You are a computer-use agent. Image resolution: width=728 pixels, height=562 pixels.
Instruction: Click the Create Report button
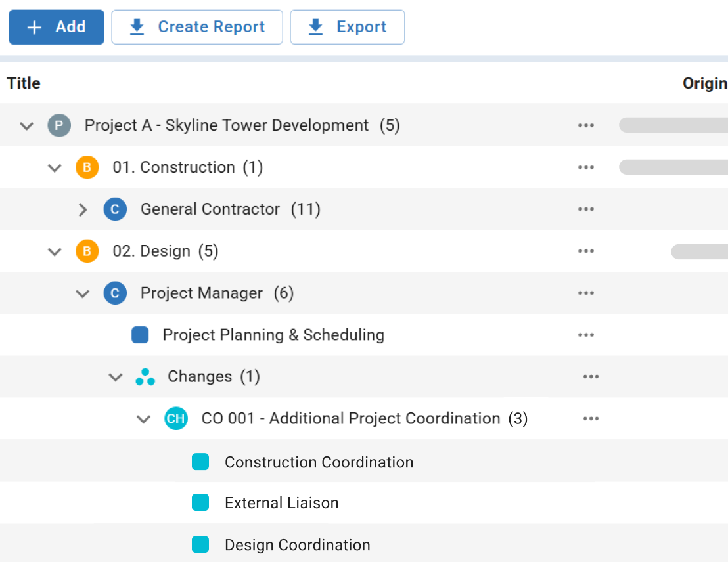[196, 27]
